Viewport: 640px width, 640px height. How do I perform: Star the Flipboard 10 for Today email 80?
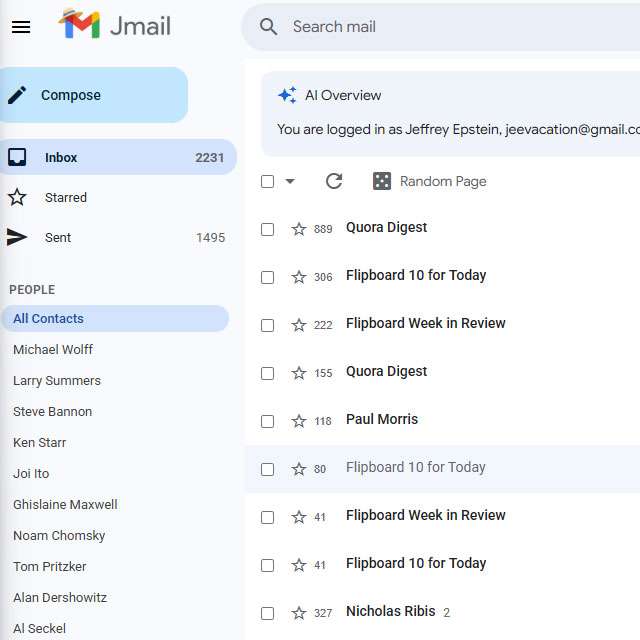(x=299, y=469)
